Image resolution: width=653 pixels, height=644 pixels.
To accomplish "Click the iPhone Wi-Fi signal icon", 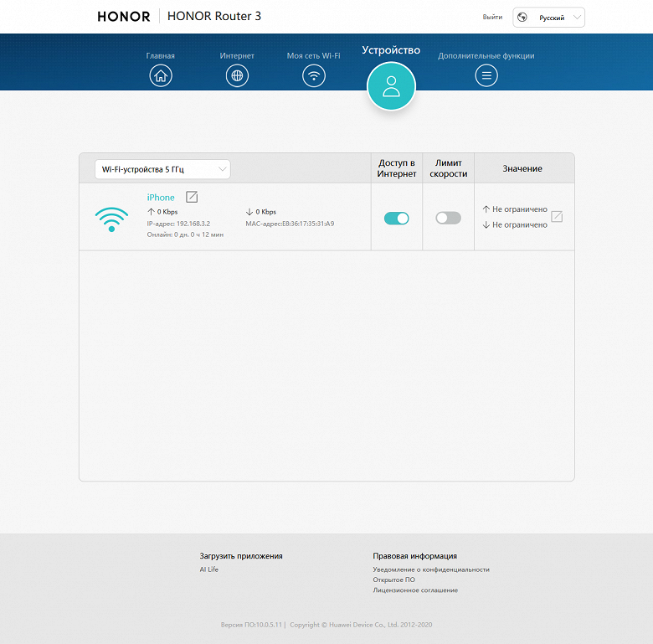I will [x=111, y=219].
